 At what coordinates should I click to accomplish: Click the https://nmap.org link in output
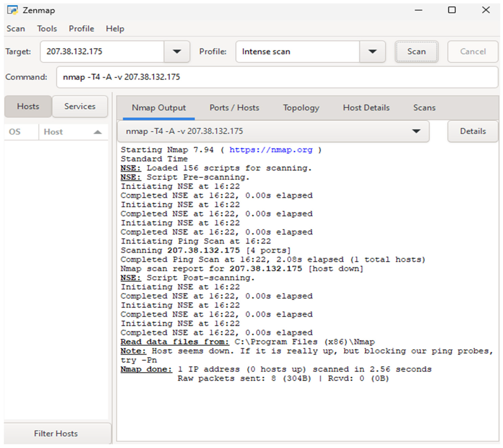tap(271, 150)
